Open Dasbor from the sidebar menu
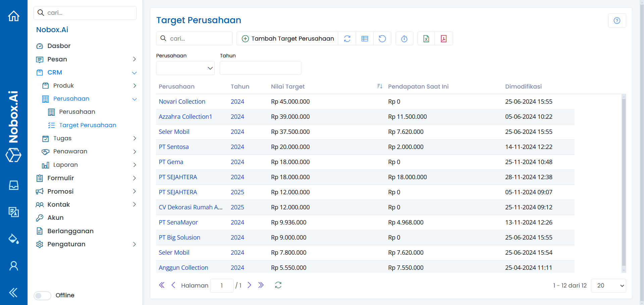This screenshot has height=305, width=644. [x=59, y=46]
